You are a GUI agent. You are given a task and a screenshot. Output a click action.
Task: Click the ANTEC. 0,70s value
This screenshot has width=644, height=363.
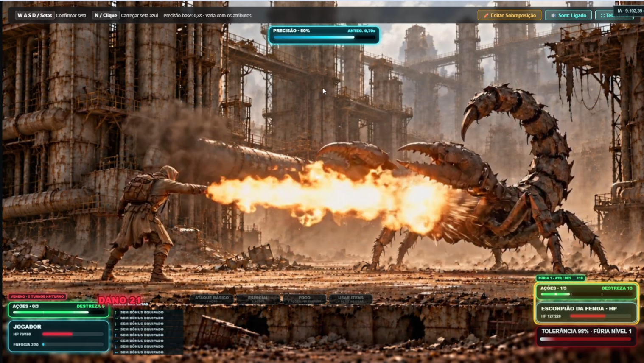coord(361,31)
